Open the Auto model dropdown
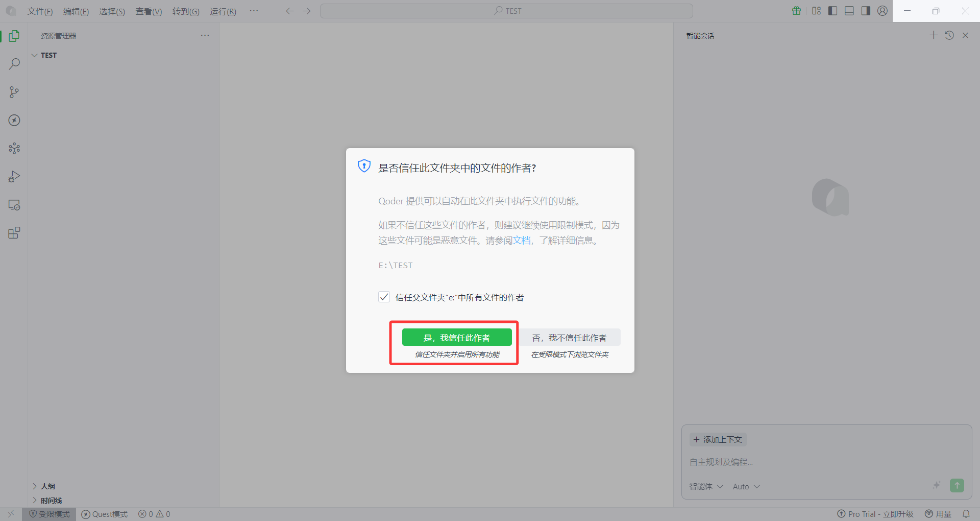Screen dimensions: 980x521 pyautogui.click(x=746, y=486)
